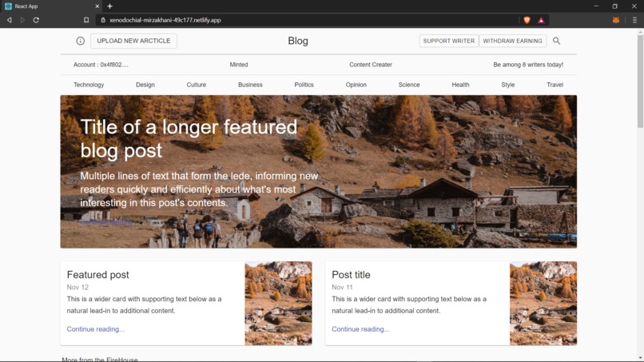
Task: Open the browser hamburger menu
Action: coord(634,20)
